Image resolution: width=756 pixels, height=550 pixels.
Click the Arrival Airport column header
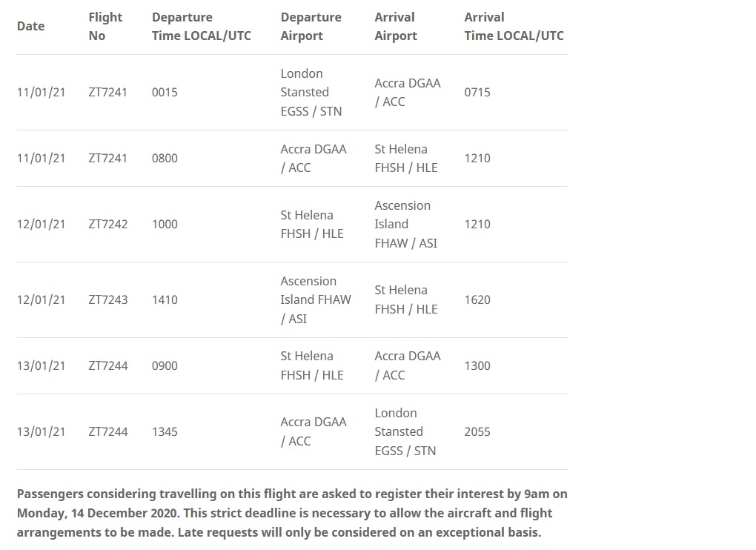pyautogui.click(x=396, y=26)
